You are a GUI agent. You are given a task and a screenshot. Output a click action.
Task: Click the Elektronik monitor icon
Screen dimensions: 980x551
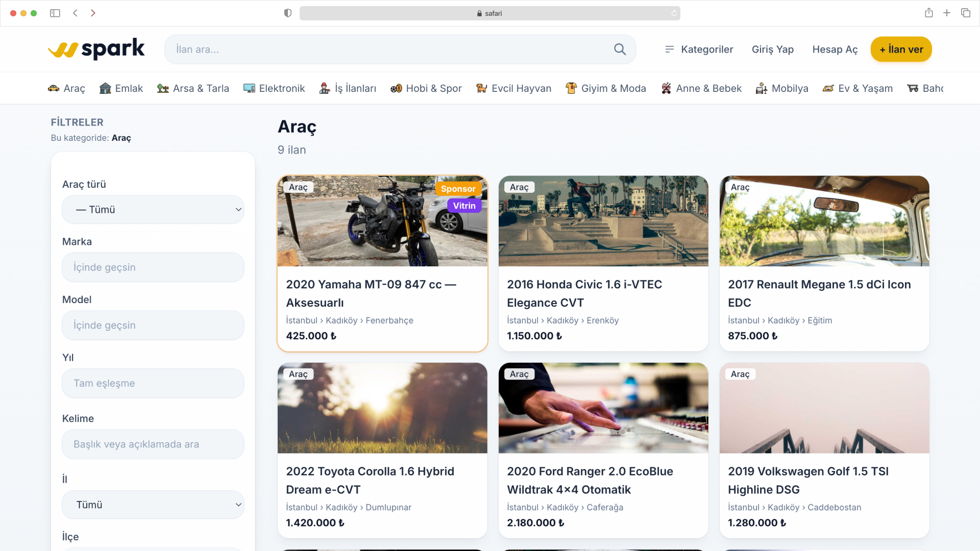click(x=249, y=88)
